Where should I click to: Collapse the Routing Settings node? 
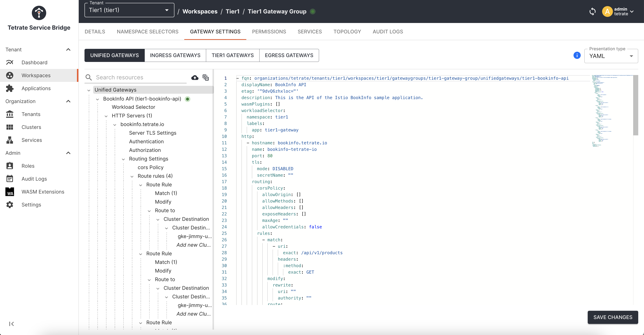tap(123, 159)
